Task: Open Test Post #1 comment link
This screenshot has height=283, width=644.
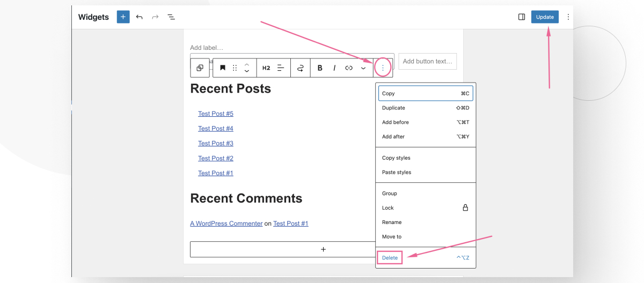Action: [x=291, y=224]
